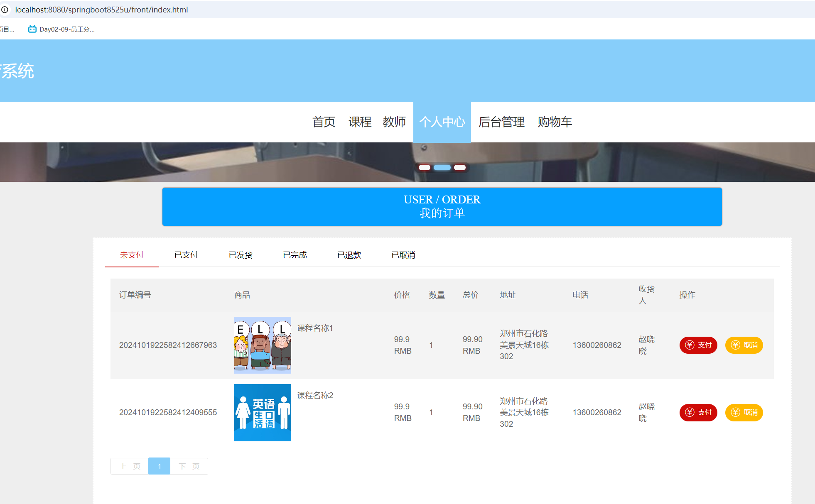Switch to the 已发货 tab
The image size is (815, 504).
tap(240, 254)
